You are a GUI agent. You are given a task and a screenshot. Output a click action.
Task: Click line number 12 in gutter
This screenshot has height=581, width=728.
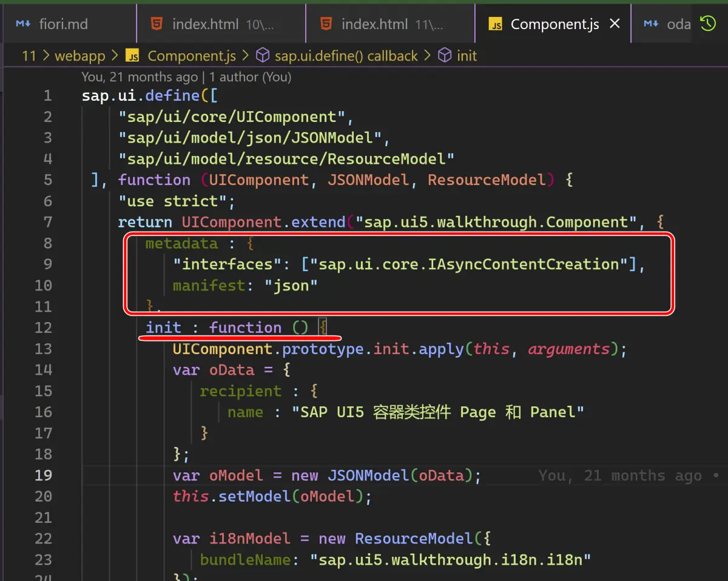click(x=43, y=327)
